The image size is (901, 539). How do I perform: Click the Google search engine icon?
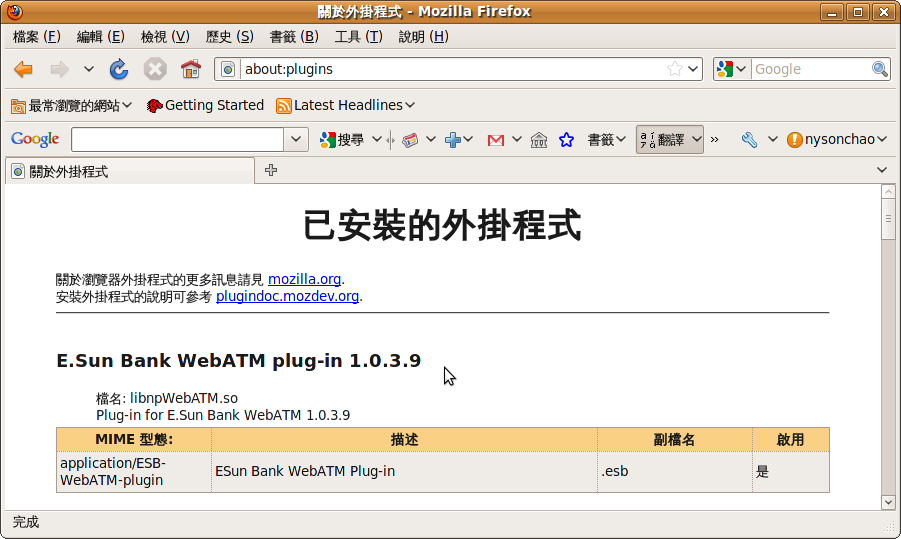tap(725, 70)
